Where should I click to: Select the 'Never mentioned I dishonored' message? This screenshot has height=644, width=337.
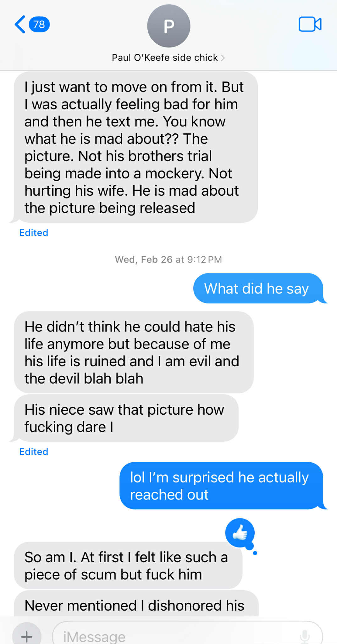click(x=136, y=603)
